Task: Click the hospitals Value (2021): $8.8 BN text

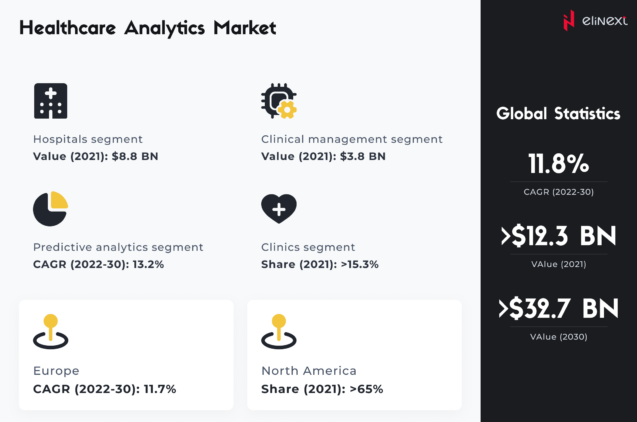Action: pyautogui.click(x=96, y=157)
